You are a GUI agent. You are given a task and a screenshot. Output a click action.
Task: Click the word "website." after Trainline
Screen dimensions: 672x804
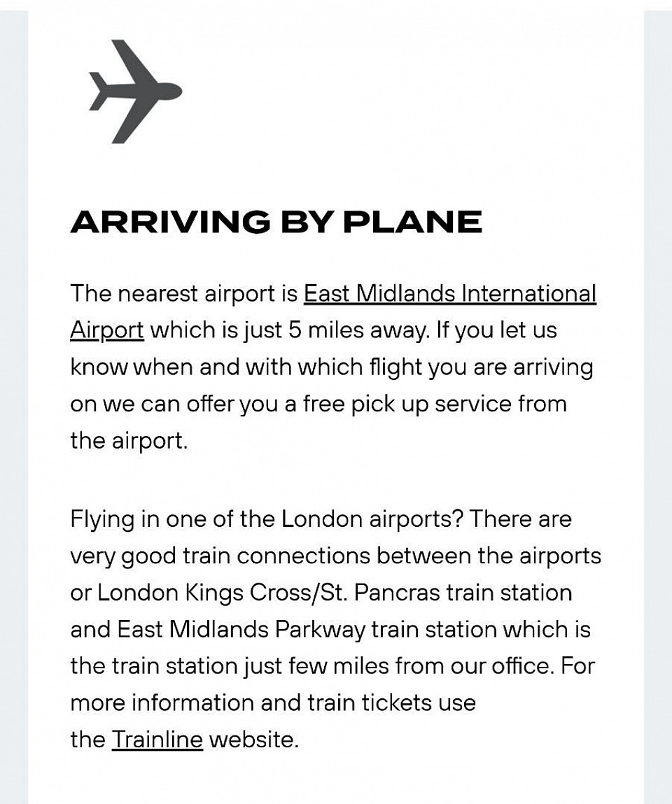click(253, 739)
